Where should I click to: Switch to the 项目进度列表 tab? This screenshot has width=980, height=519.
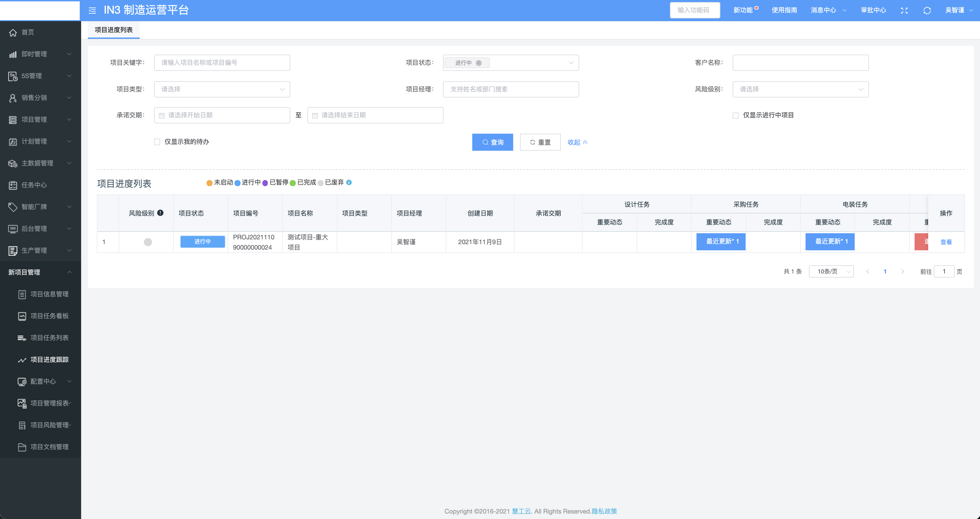113,30
